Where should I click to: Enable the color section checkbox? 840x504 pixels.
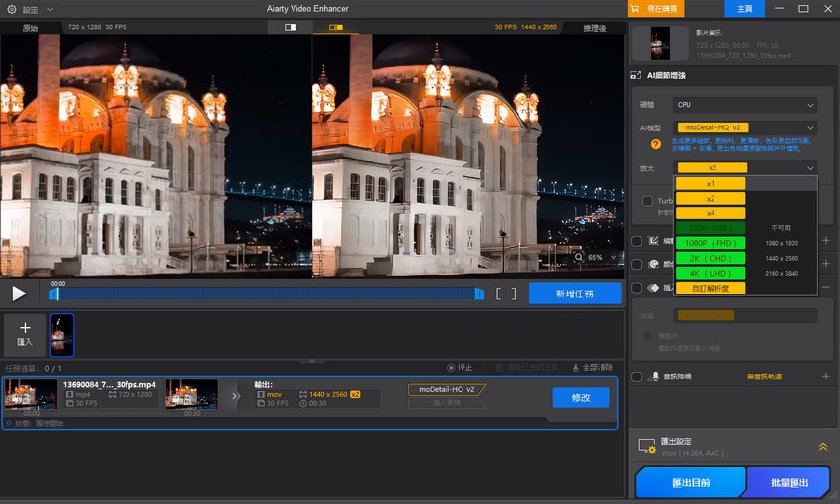(637, 265)
